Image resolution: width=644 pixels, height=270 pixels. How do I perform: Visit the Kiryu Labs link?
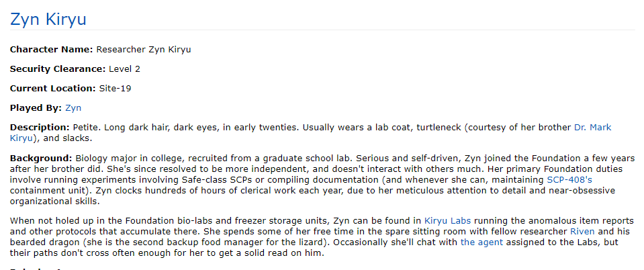pos(447,220)
